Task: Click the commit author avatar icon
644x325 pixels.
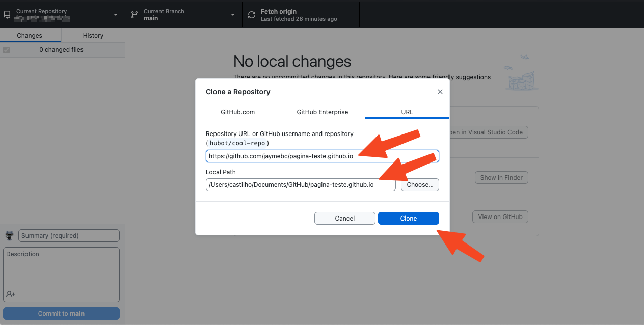Action: (x=9, y=235)
